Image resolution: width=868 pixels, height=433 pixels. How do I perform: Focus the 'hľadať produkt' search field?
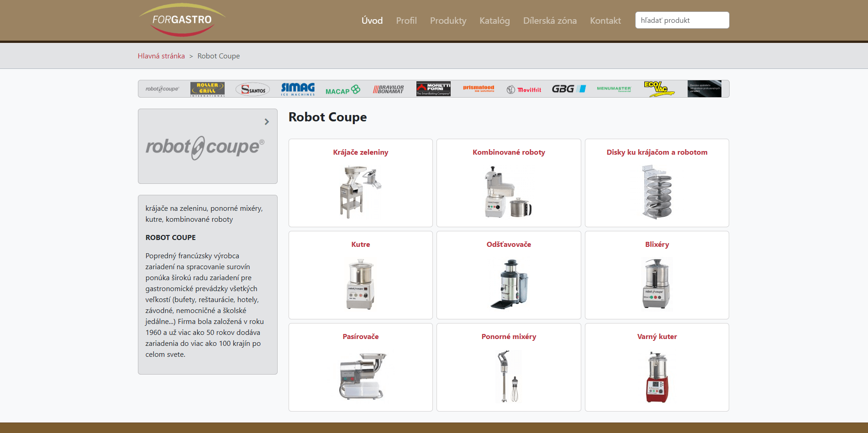(x=682, y=20)
